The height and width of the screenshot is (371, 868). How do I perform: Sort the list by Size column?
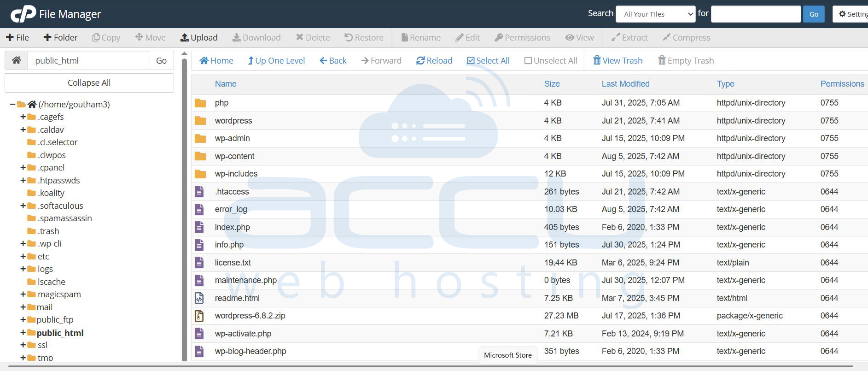(x=552, y=84)
